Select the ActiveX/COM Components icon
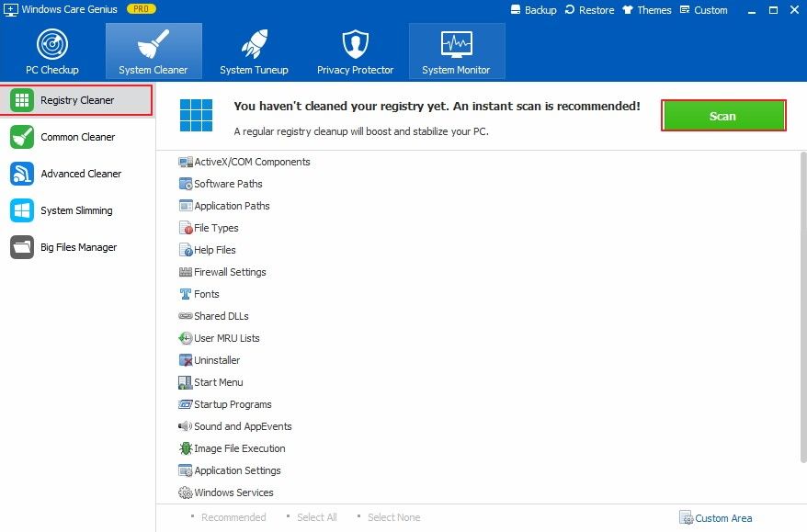This screenshot has width=807, height=532. (x=186, y=162)
